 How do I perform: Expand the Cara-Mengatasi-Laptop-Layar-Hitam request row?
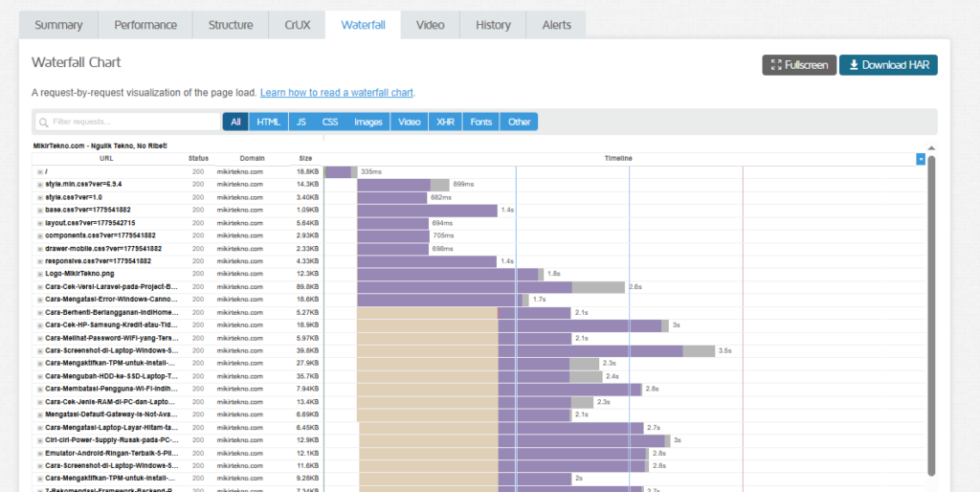pos(40,428)
